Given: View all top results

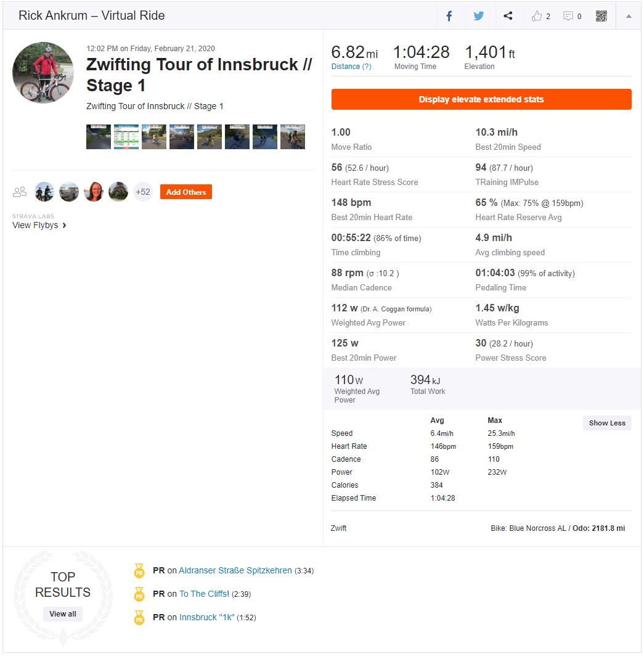Looking at the screenshot, I should (63, 613).
